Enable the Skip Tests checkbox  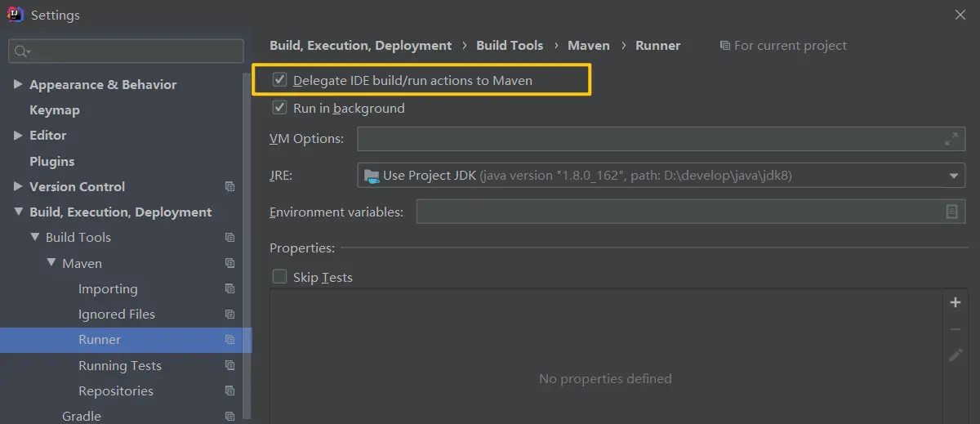pos(280,277)
